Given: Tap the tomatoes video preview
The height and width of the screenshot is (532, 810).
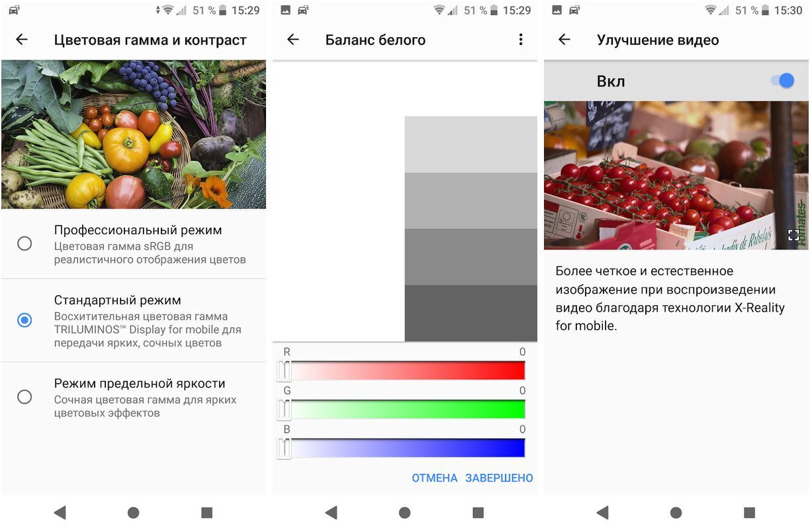Looking at the screenshot, I should [662, 175].
